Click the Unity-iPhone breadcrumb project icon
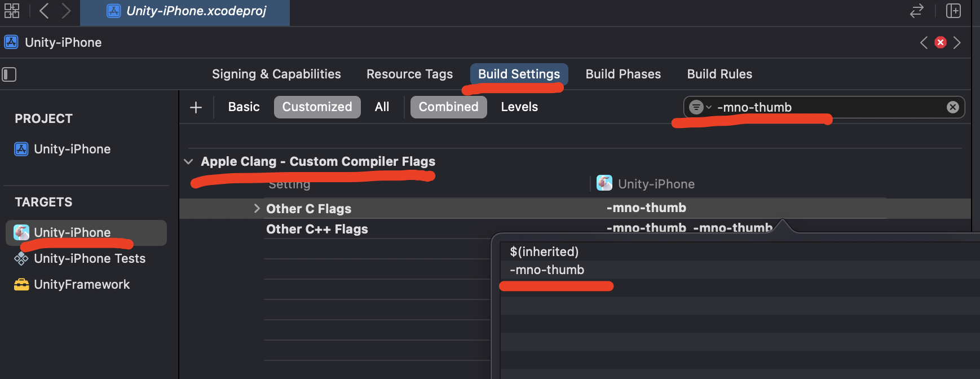980x379 pixels. (x=11, y=42)
